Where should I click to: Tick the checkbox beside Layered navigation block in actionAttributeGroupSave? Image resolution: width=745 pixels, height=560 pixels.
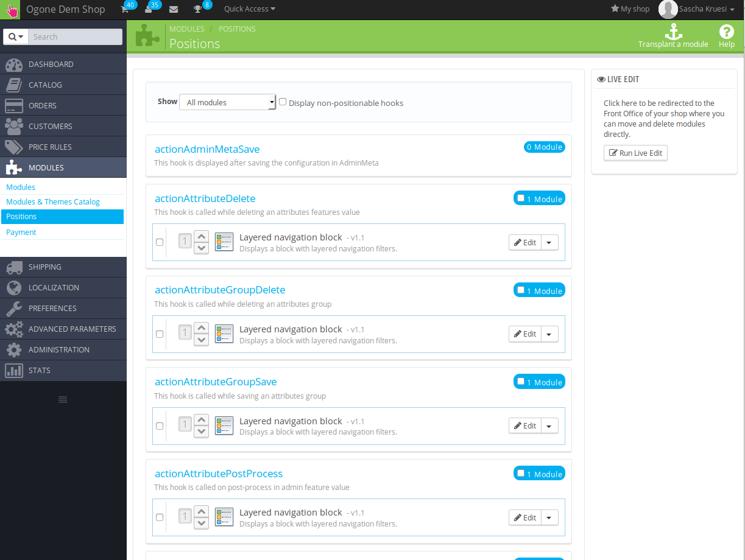pos(160,426)
